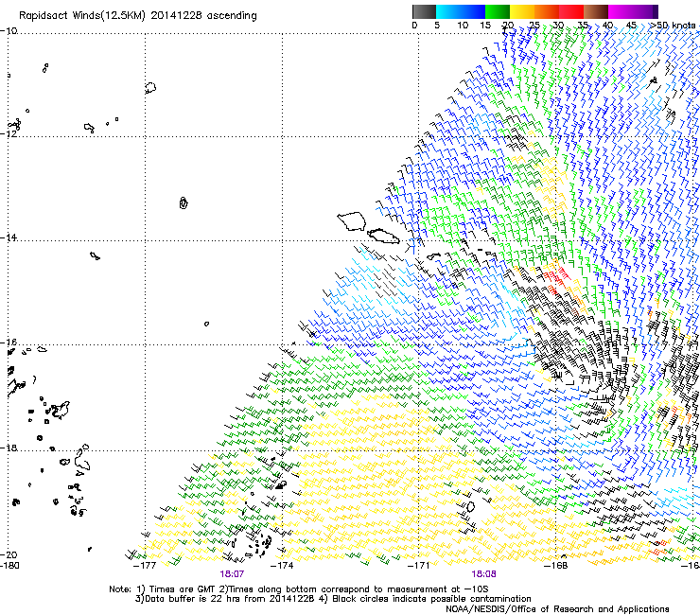700x615 pixels.
Task: Click the 'NOAA/NESDIS/Office of Research and Applications' credit
Action: pyautogui.click(x=557, y=609)
